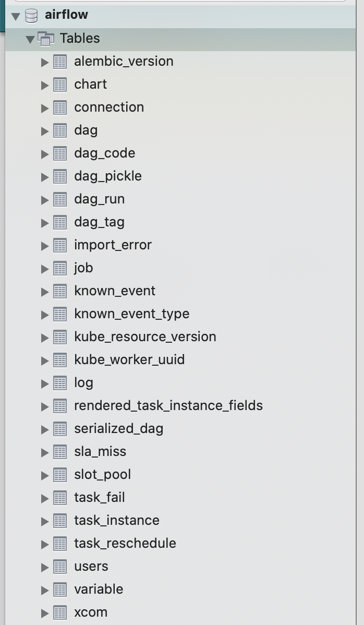Expand the job table node
This screenshot has height=625, width=364.
point(45,269)
